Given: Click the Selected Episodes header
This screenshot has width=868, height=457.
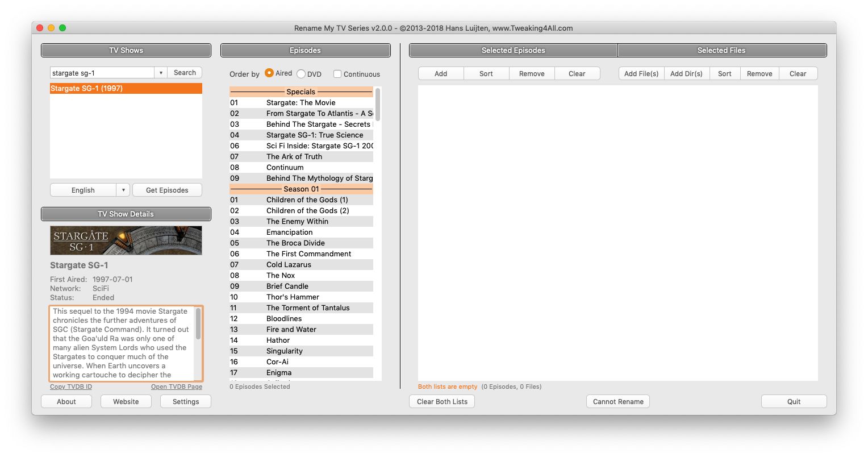Looking at the screenshot, I should (514, 51).
